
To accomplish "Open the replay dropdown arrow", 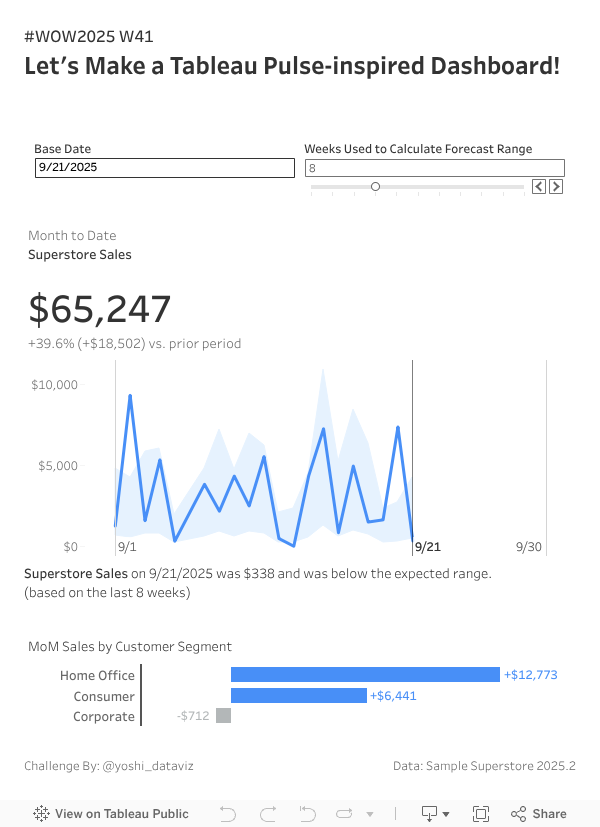I will [x=370, y=814].
